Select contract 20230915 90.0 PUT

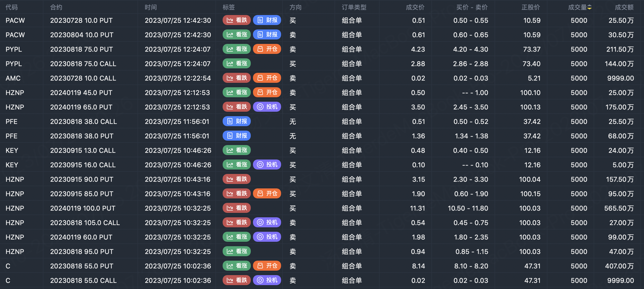(82, 179)
